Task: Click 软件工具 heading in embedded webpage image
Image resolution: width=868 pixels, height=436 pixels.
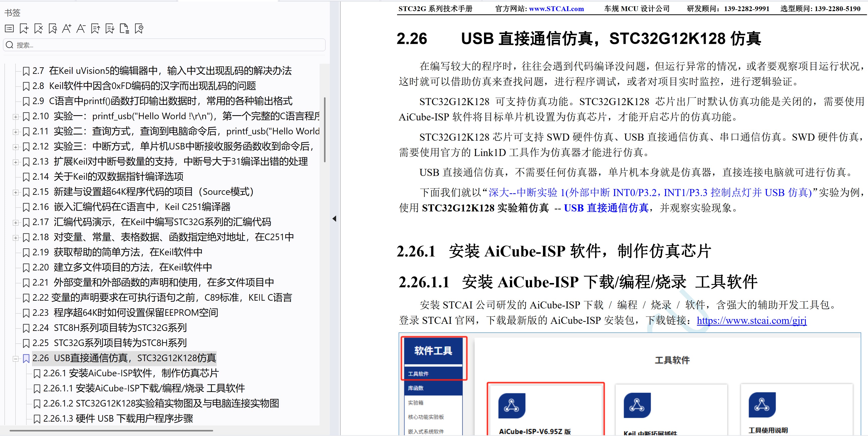Action: (433, 351)
